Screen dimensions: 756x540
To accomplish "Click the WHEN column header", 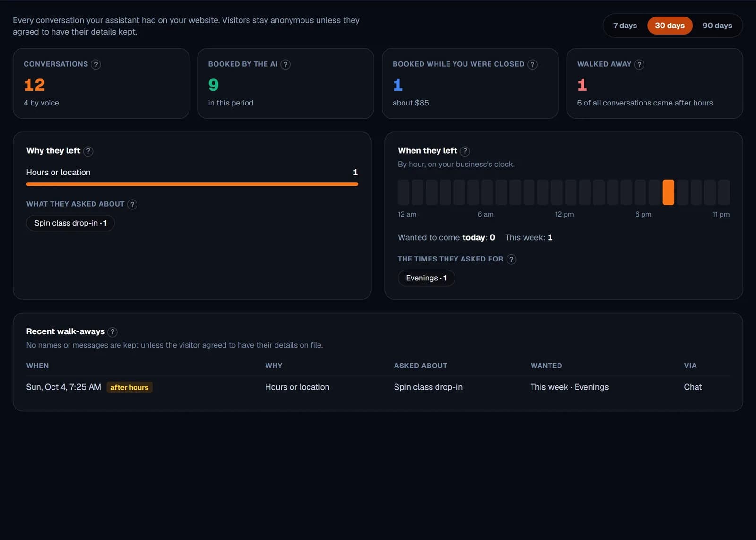I will coord(37,366).
